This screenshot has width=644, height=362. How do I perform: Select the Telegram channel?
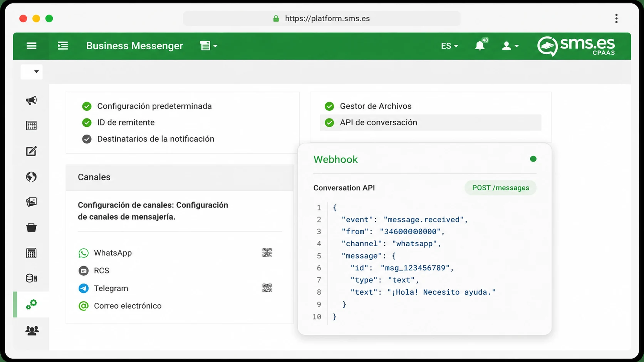111,288
